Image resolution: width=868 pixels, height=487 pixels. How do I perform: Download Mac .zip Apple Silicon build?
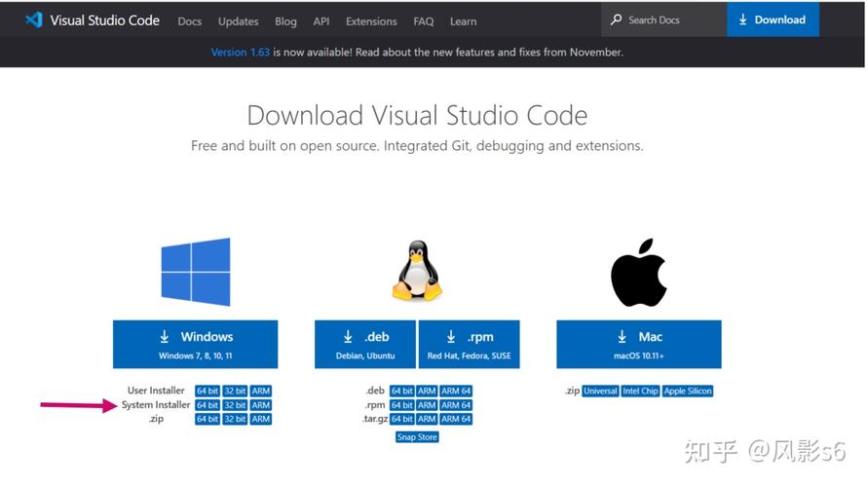pos(688,391)
